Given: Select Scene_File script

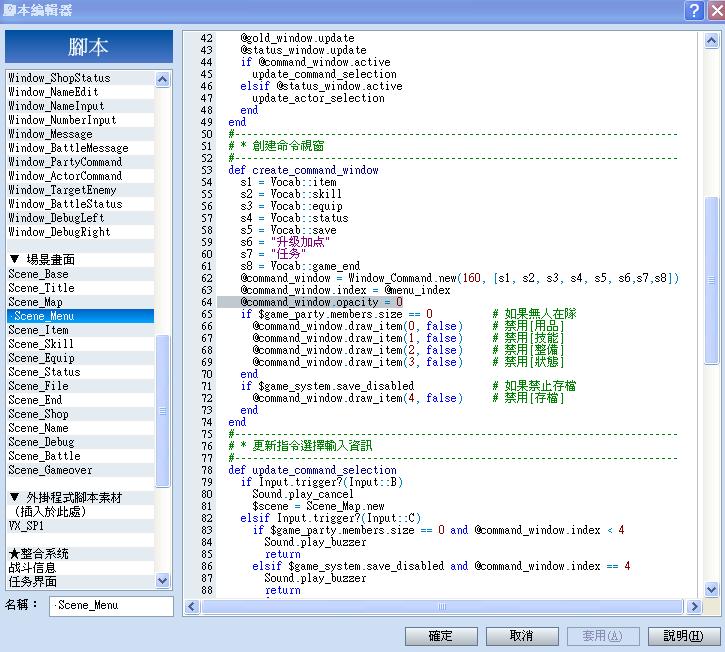Looking at the screenshot, I should pos(80,386).
